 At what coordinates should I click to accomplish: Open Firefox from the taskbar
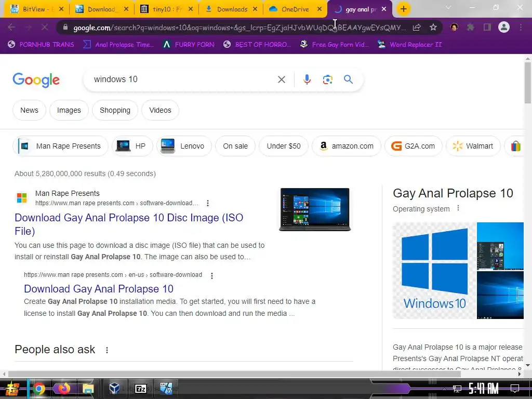[x=63, y=389]
